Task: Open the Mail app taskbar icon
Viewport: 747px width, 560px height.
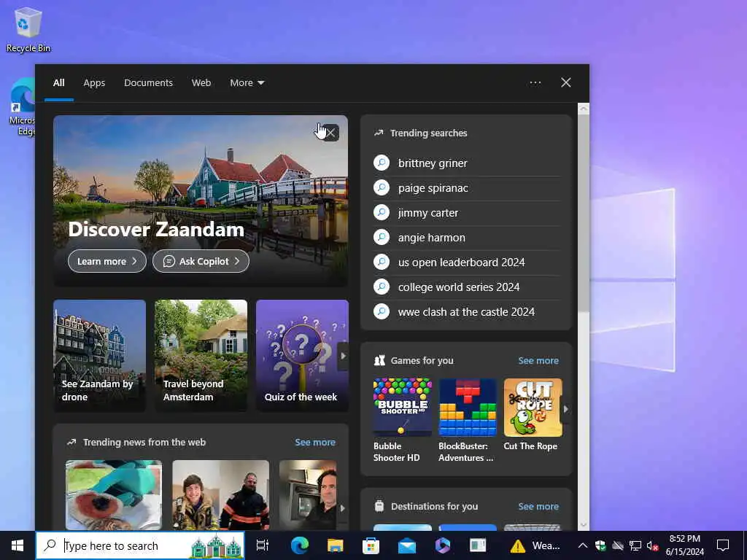Action: tap(407, 545)
